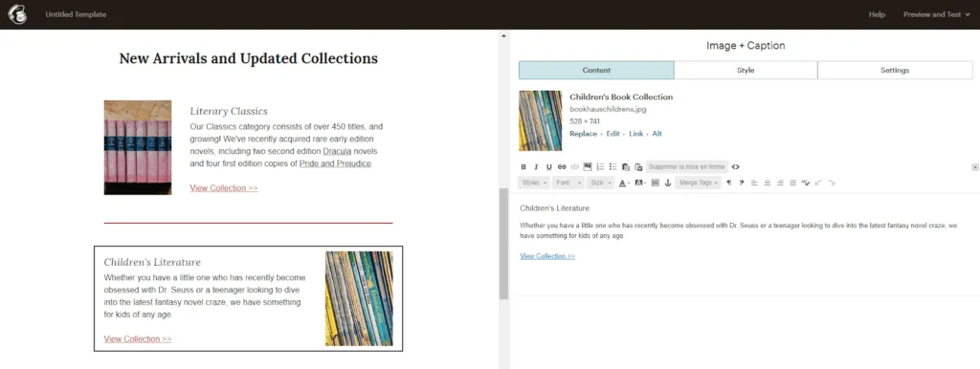Insert a hyperlink with the link icon
The image size is (980, 369).
click(562, 166)
